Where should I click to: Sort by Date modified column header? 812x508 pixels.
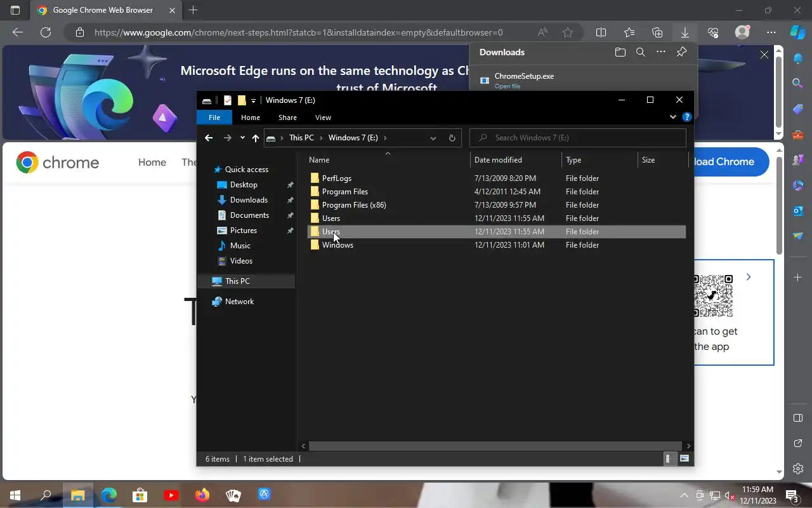(x=498, y=160)
